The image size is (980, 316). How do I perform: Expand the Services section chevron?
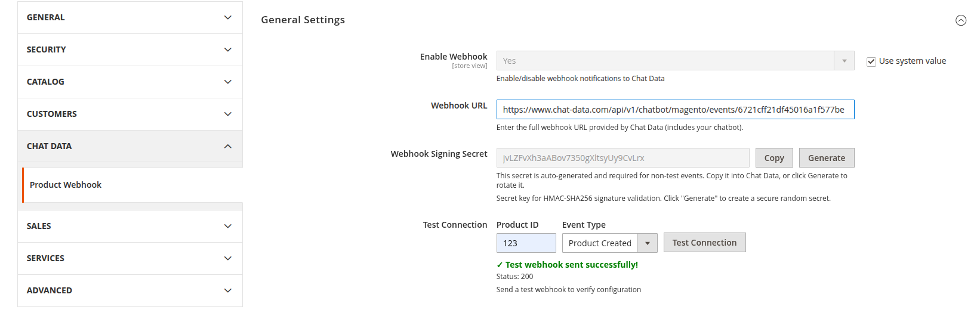227,258
